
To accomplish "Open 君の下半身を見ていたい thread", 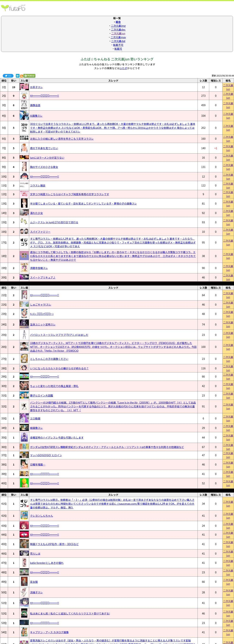I will click(44, 148).
